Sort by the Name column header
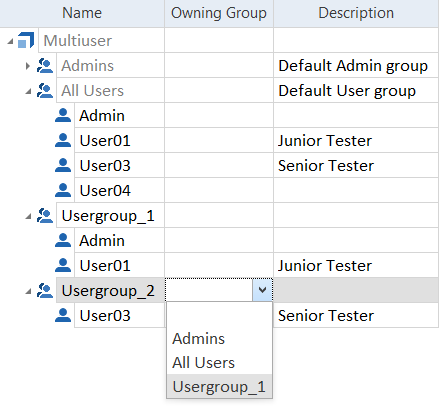Viewport: 439px width, 415px height. point(82,13)
